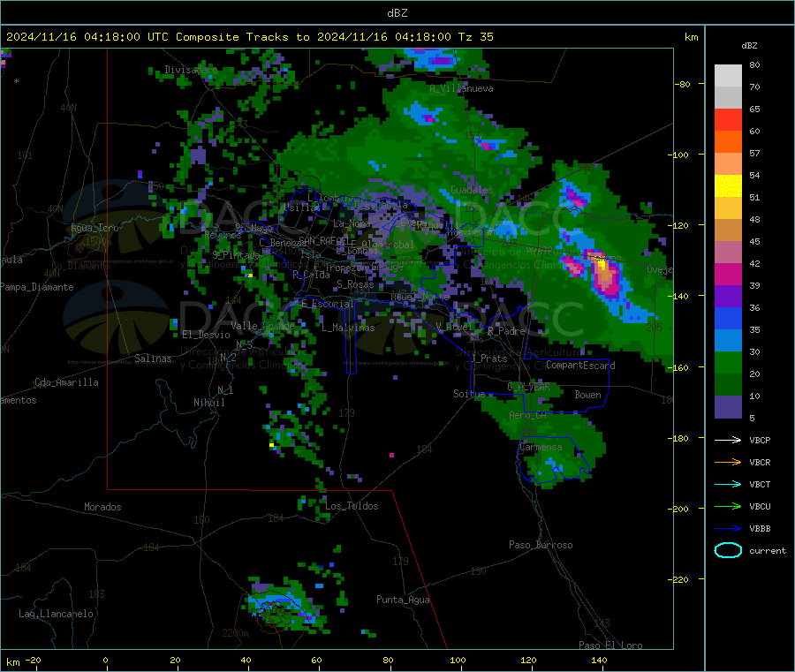Click the CompantEscard place label
Image resolution: width=795 pixels, height=672 pixels.
tap(580, 366)
